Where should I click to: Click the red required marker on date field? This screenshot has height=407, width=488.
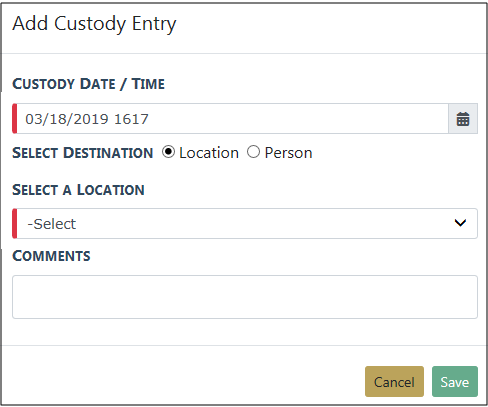coord(15,119)
